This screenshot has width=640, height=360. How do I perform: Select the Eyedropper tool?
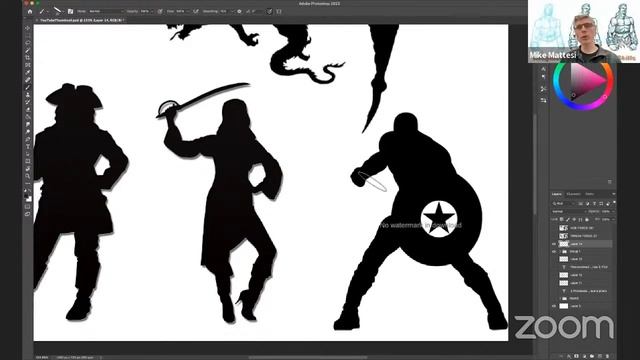pyautogui.click(x=28, y=72)
